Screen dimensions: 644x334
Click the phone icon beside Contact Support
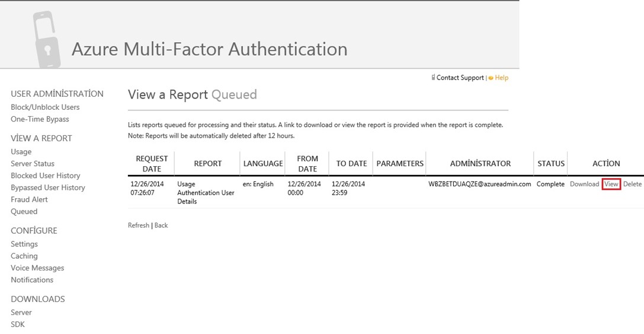tap(433, 77)
